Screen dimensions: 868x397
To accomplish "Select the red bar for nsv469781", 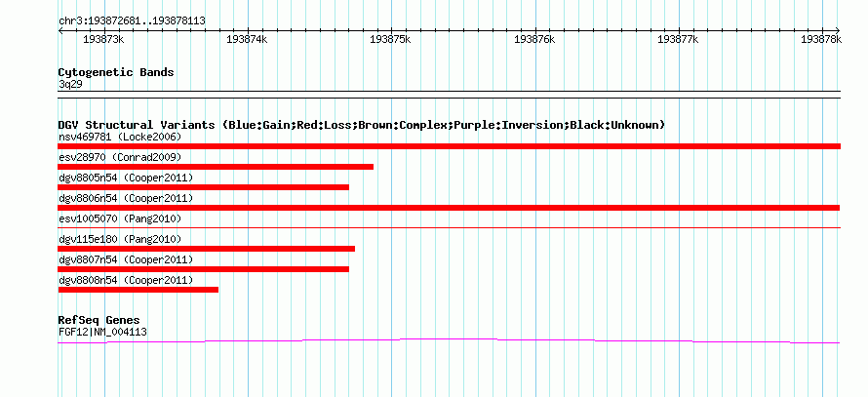I will pyautogui.click(x=449, y=146).
